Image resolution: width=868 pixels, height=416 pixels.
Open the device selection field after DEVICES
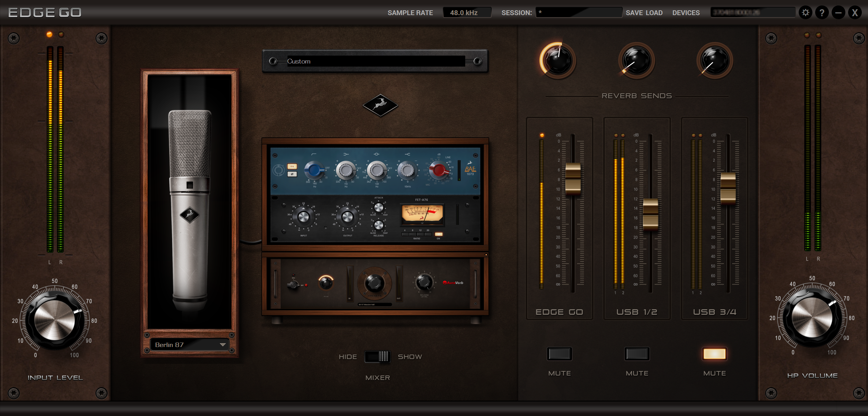pos(753,13)
